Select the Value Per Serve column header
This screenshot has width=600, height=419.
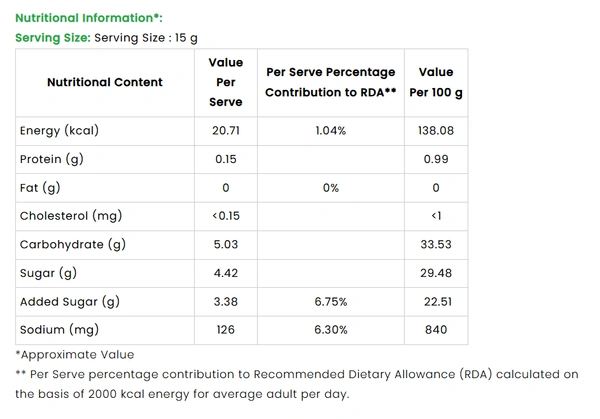(x=226, y=82)
